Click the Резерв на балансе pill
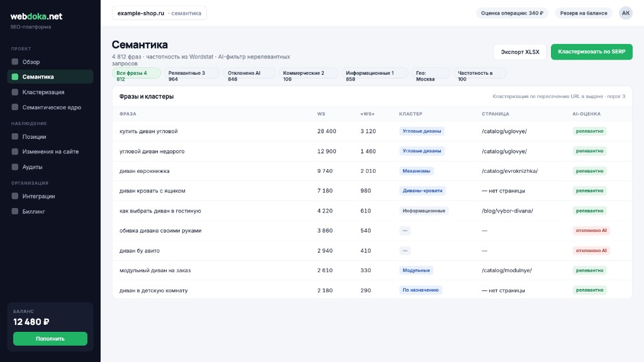The height and width of the screenshot is (362, 644). pyautogui.click(x=584, y=13)
